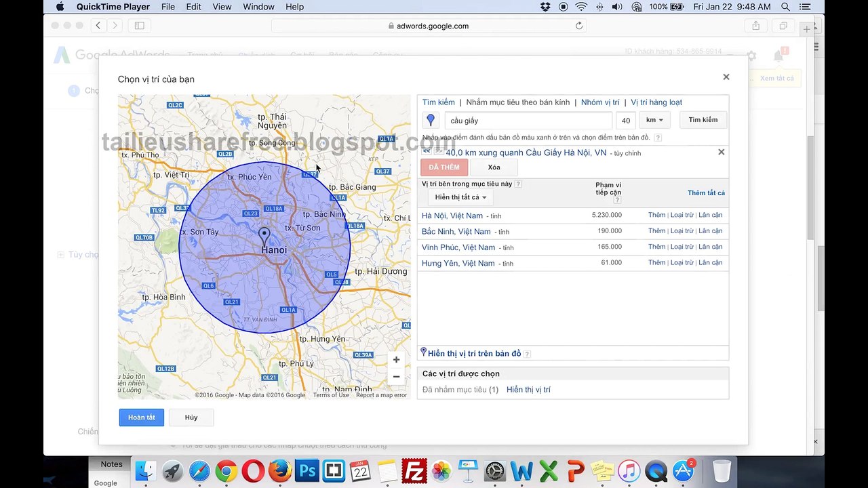The width and height of the screenshot is (868, 488).
Task: Open Finder from the Dock
Action: pyautogui.click(x=146, y=470)
